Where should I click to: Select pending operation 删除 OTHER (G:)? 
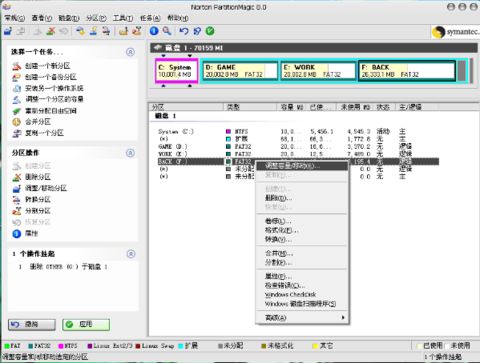coord(63,267)
